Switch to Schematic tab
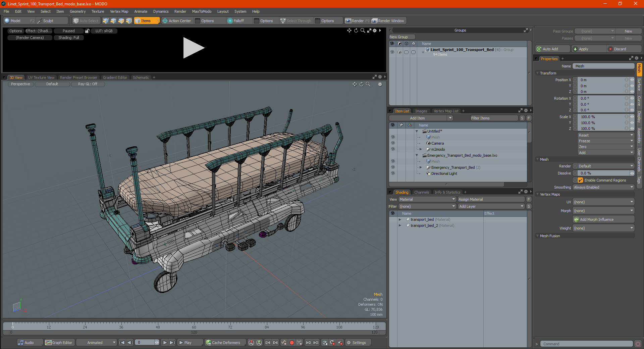Image resolution: width=644 pixels, height=349 pixels. (x=141, y=78)
